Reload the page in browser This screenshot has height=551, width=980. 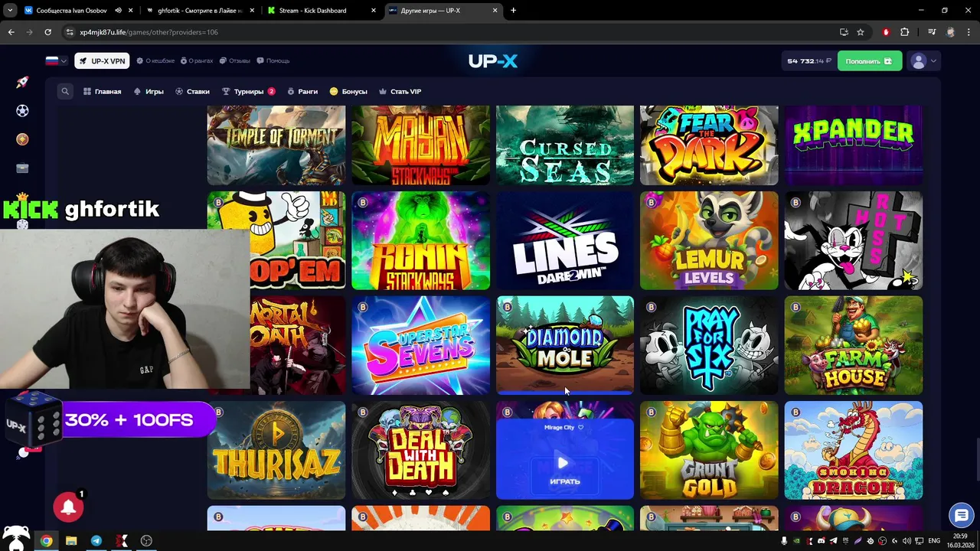(47, 32)
